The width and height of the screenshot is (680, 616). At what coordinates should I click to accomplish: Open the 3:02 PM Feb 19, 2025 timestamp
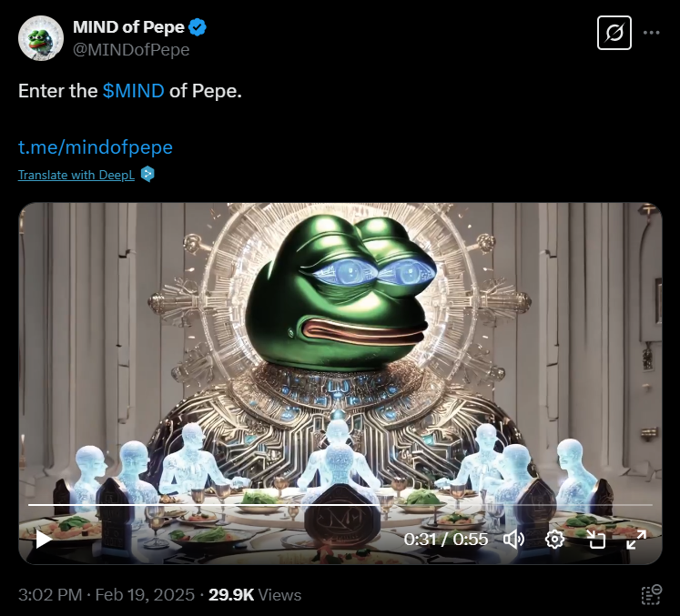[107, 595]
